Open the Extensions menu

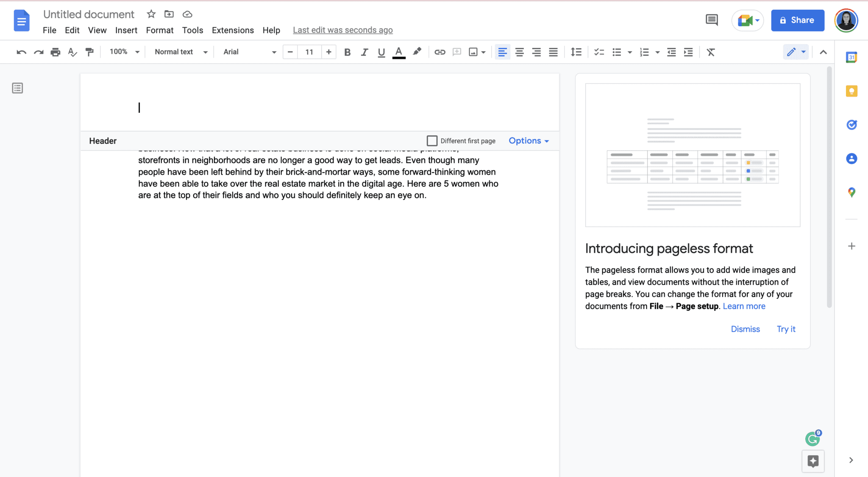tap(233, 30)
